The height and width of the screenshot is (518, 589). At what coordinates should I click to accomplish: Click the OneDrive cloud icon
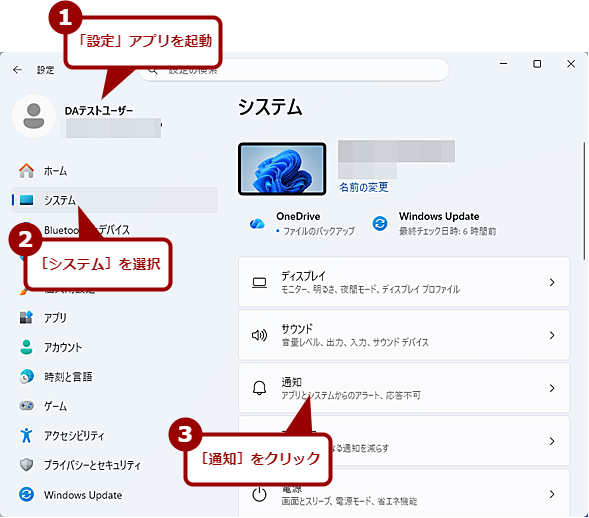pyautogui.click(x=257, y=224)
